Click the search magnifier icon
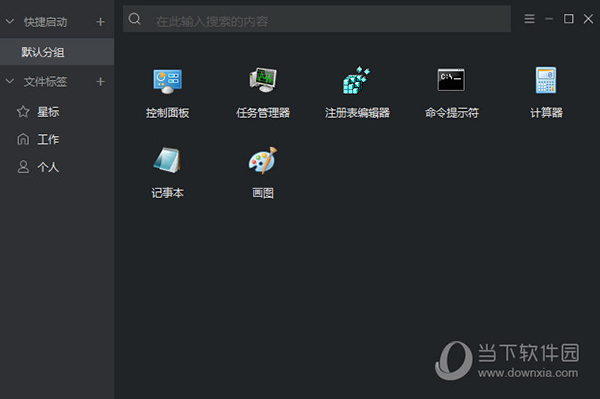This screenshot has height=399, width=600. (x=134, y=19)
